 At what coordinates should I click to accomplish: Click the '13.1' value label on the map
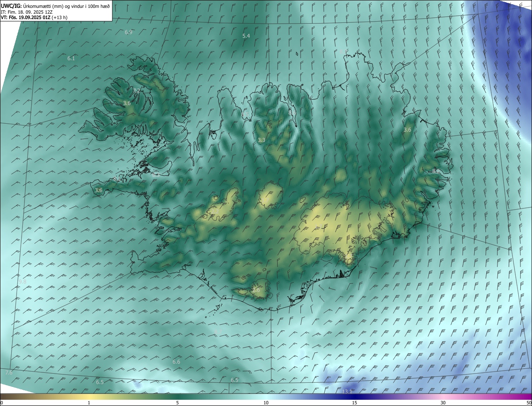click(347, 392)
